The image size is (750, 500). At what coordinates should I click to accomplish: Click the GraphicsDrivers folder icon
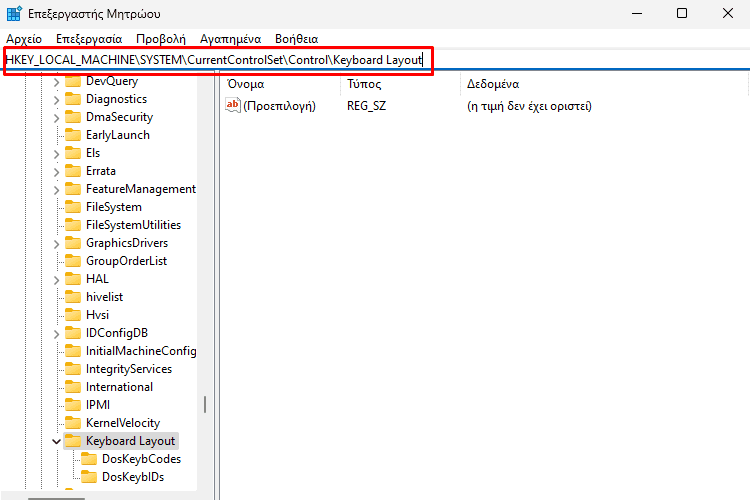73,243
